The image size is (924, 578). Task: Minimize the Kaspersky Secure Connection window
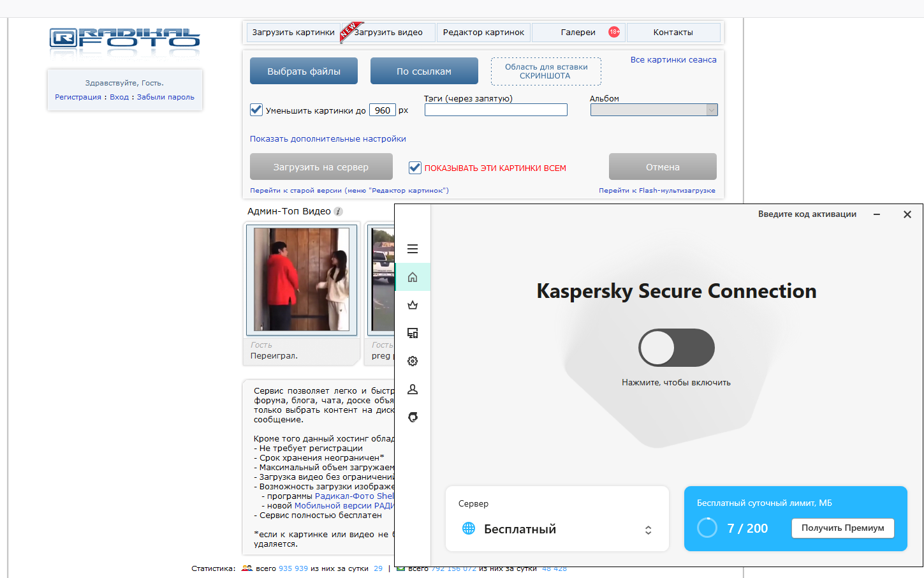[x=877, y=214]
